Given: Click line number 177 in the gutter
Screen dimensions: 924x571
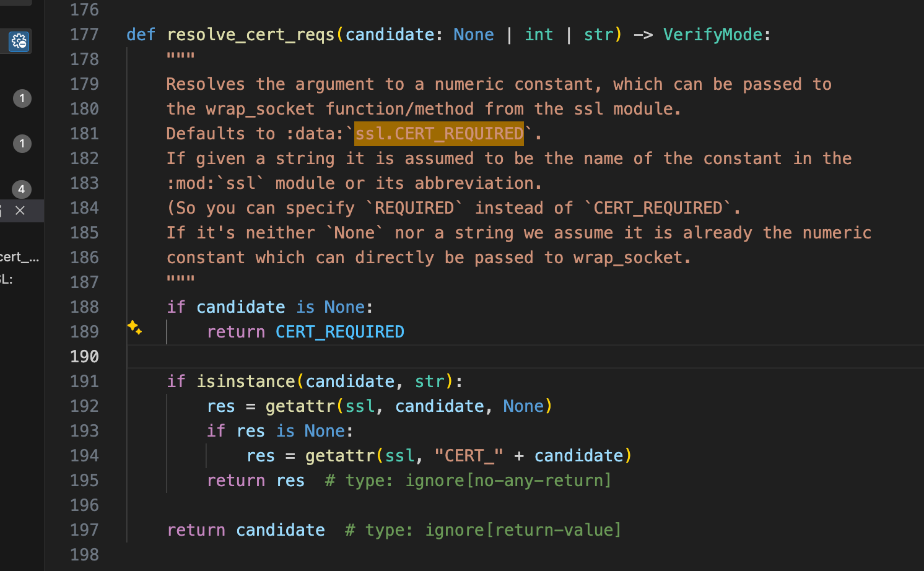Looking at the screenshot, I should 84,35.
